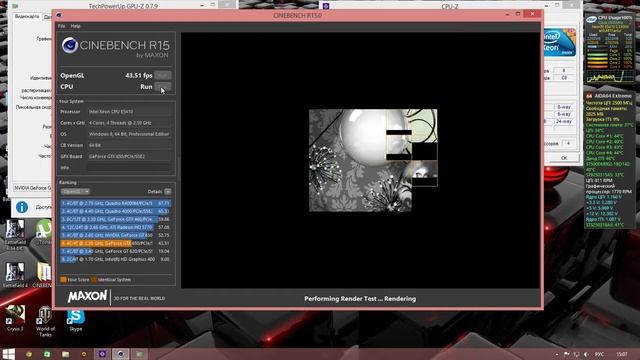Click the taskbar clock
This screenshot has height=360, width=640.
(622, 354)
